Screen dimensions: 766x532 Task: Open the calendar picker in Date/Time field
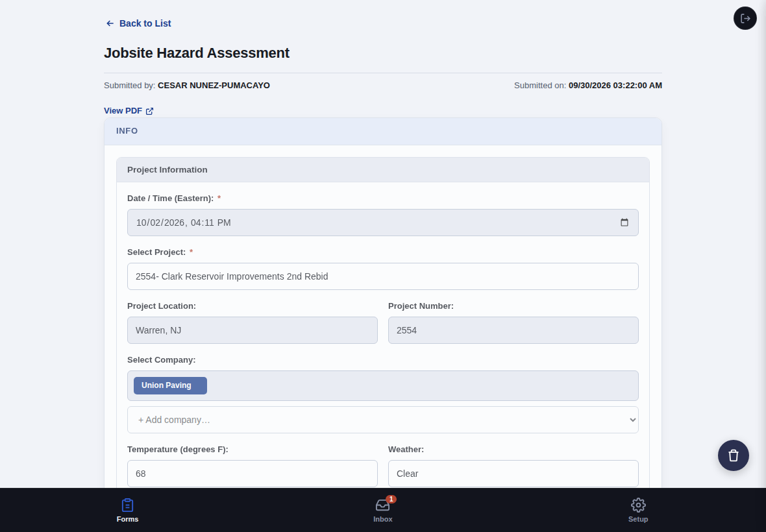click(x=624, y=223)
